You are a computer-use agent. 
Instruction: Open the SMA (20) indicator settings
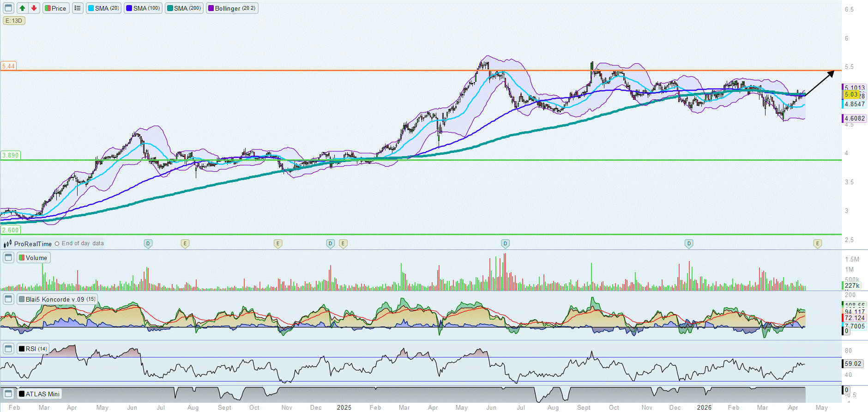click(x=104, y=8)
